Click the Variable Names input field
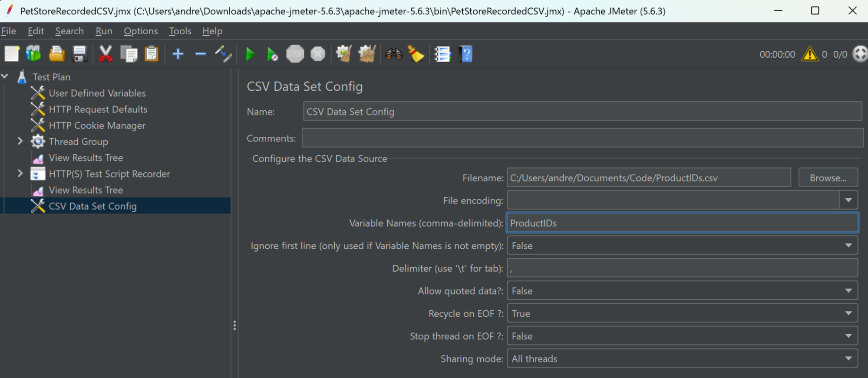Image resolution: width=868 pixels, height=378 pixels. [682, 223]
